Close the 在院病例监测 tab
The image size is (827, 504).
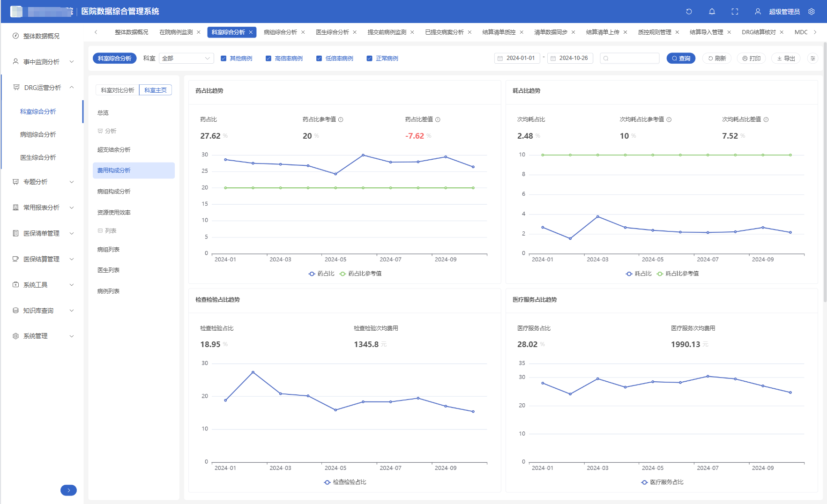[x=199, y=32]
